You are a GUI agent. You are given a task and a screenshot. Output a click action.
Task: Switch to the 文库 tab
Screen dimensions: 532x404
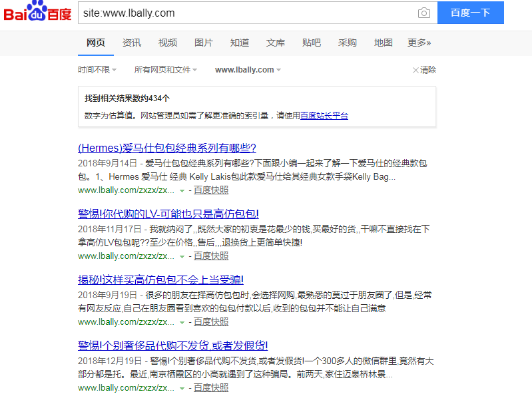pyautogui.click(x=276, y=43)
